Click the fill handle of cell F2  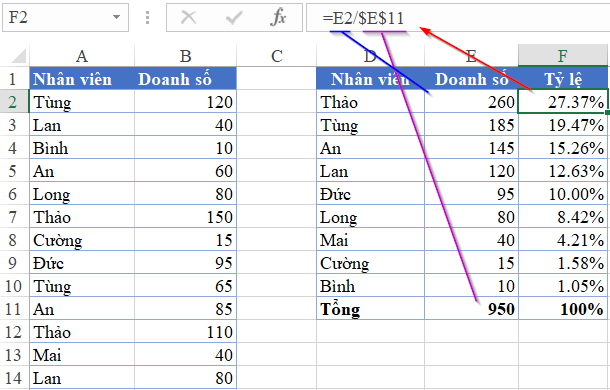pyautogui.click(x=607, y=112)
